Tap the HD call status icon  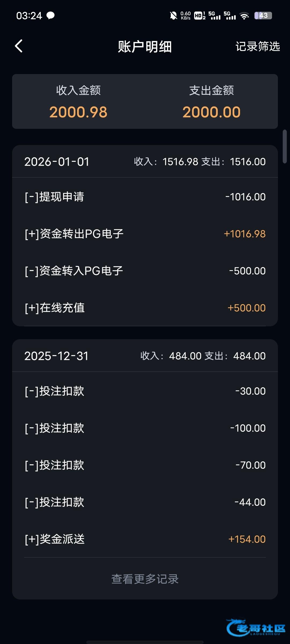pyautogui.click(x=199, y=16)
